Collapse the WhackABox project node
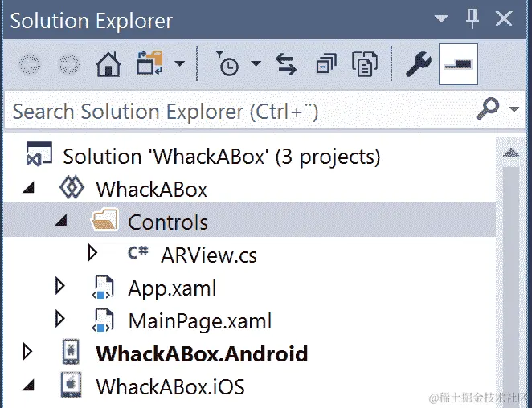This screenshot has height=408, width=532. (29, 187)
